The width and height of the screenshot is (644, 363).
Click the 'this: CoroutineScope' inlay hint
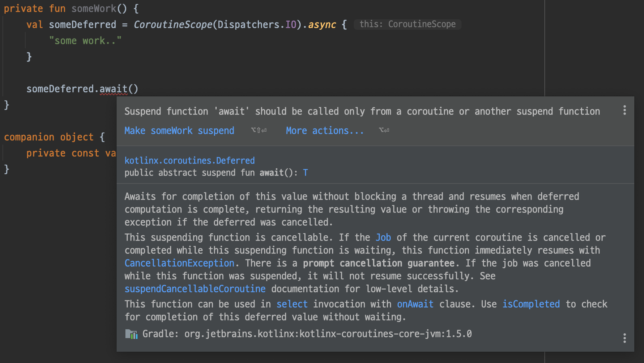click(407, 24)
